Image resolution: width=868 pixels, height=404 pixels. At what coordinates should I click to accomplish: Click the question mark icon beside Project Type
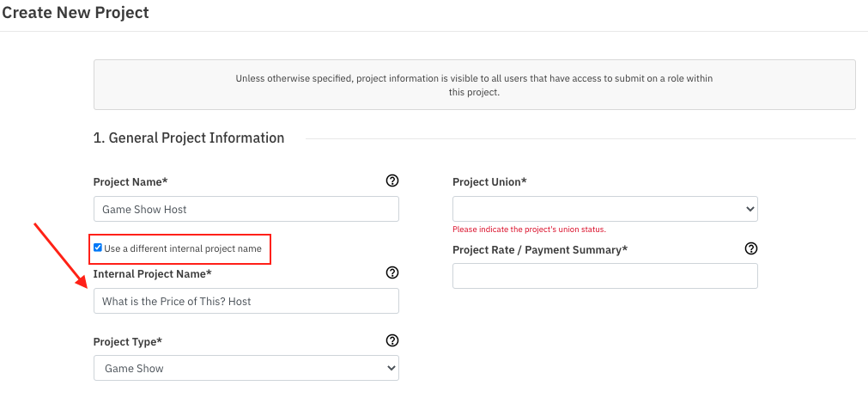pyautogui.click(x=392, y=340)
